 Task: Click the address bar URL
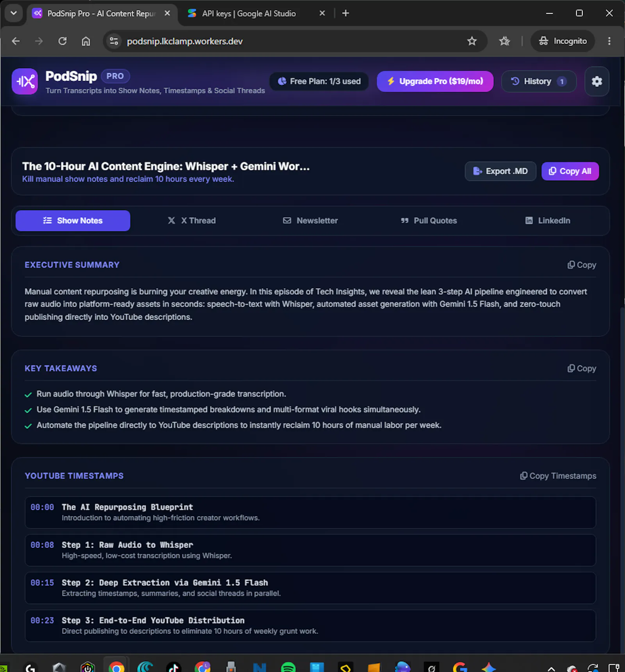(185, 41)
